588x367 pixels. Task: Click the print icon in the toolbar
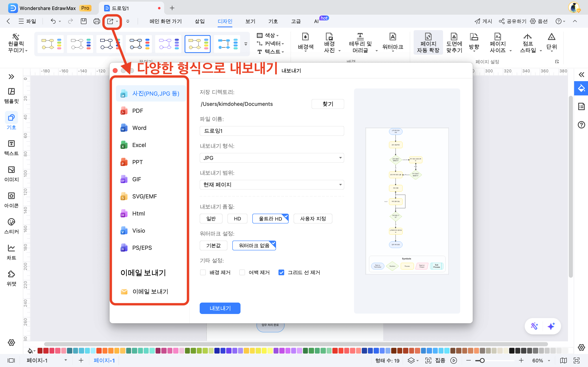(x=96, y=21)
